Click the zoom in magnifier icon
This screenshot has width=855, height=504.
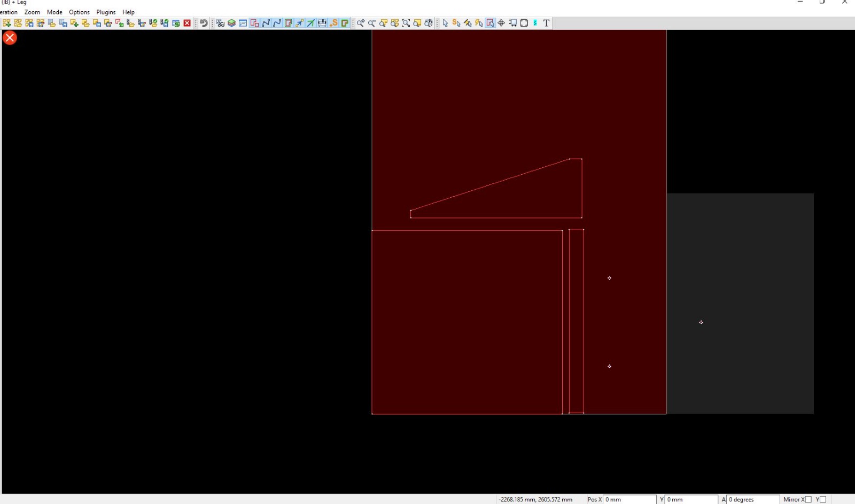[x=361, y=23]
